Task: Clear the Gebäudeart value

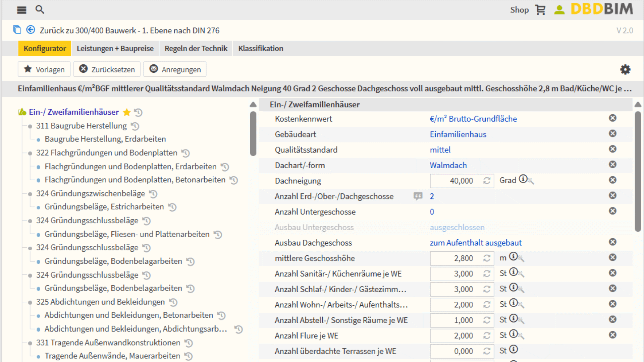Action: [612, 134]
